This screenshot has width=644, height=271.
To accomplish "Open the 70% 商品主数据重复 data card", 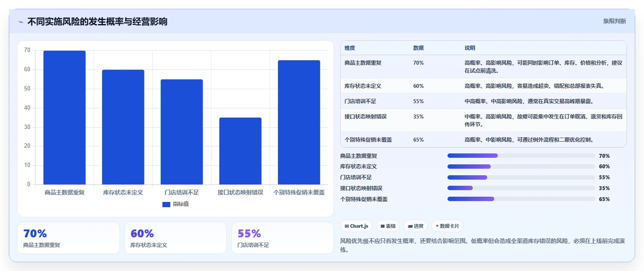I will 68,238.
